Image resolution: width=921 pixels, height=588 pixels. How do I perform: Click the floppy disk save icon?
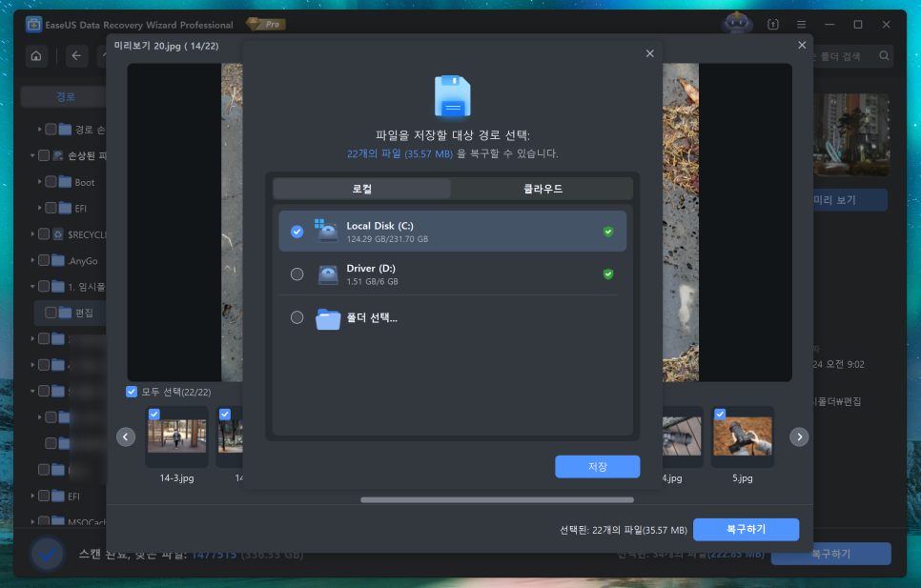(452, 96)
